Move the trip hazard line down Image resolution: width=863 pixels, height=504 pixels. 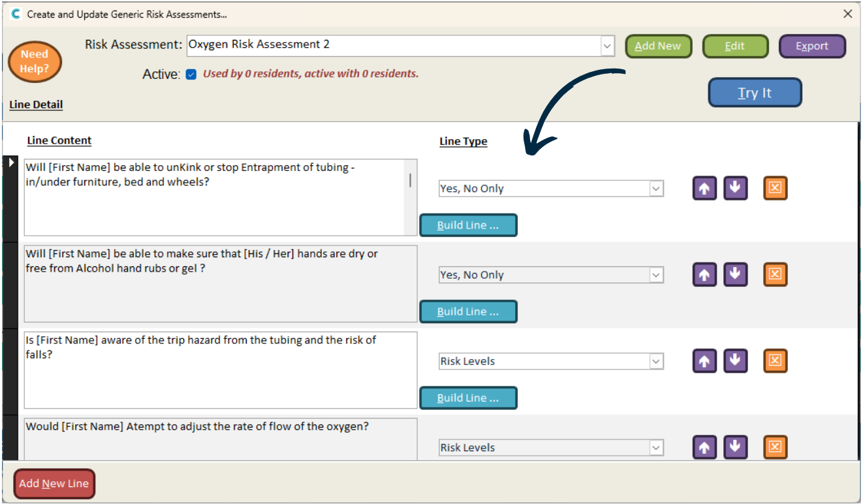[x=735, y=361]
